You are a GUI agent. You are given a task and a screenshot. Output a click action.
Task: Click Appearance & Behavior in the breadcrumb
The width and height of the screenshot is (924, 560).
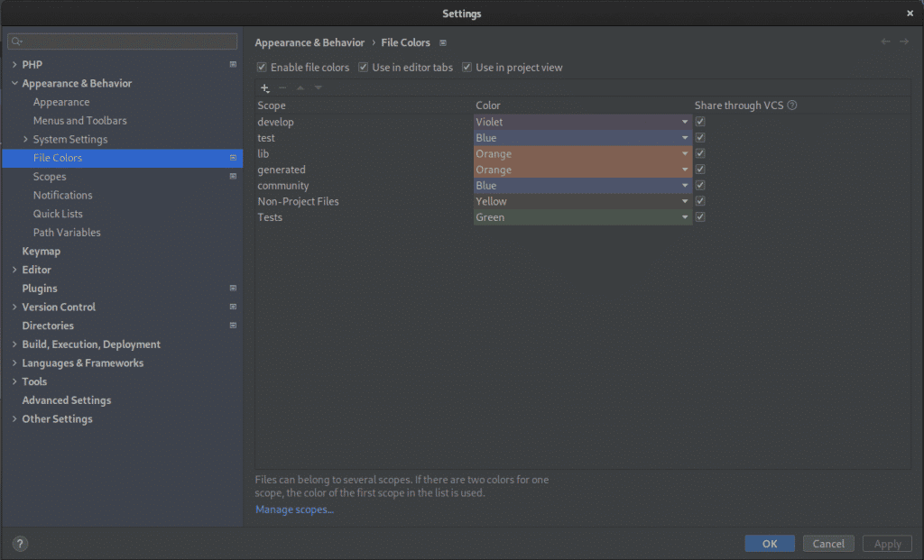tap(310, 42)
